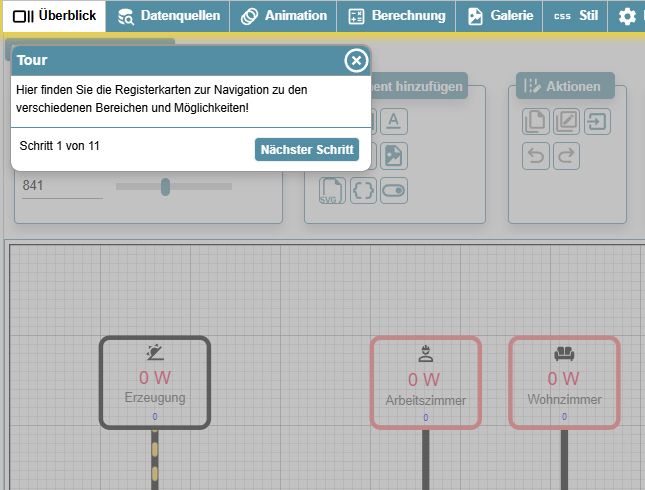Image resolution: width=645 pixels, height=490 pixels.
Task: Click the Aktionen panel header
Action: [565, 86]
